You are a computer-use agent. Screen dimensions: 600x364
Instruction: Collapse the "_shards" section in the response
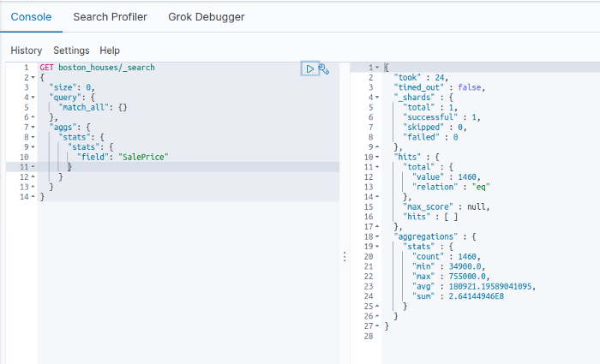pos(377,98)
